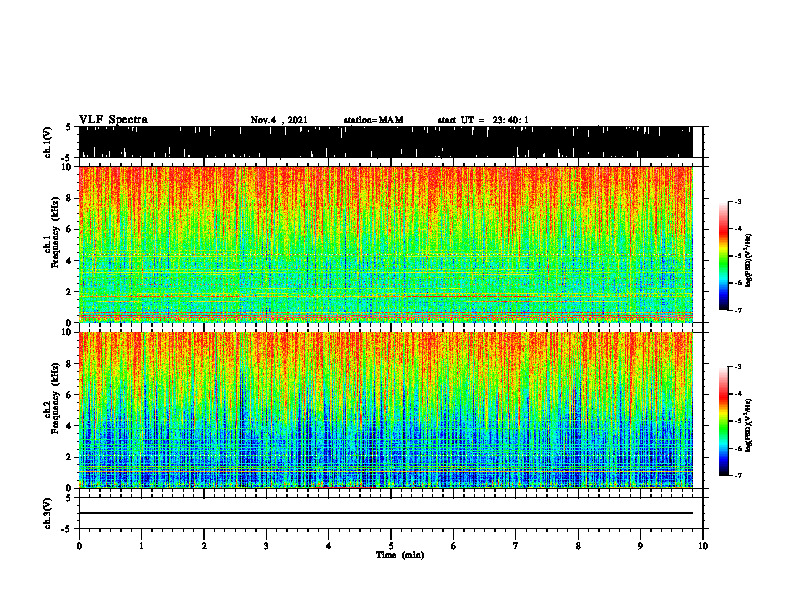The width and height of the screenshot is (792, 612).
Task: Click the "4" kHz tick on ch.1 axis
Action: pyautogui.click(x=70, y=261)
